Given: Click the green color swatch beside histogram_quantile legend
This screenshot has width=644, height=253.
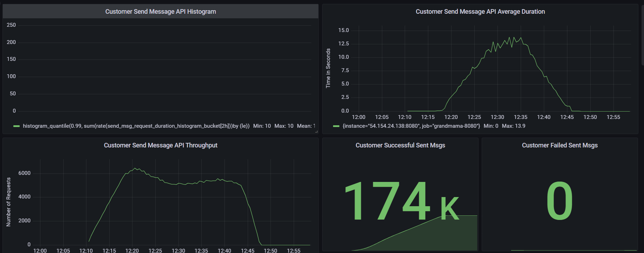Looking at the screenshot, I should click(16, 126).
